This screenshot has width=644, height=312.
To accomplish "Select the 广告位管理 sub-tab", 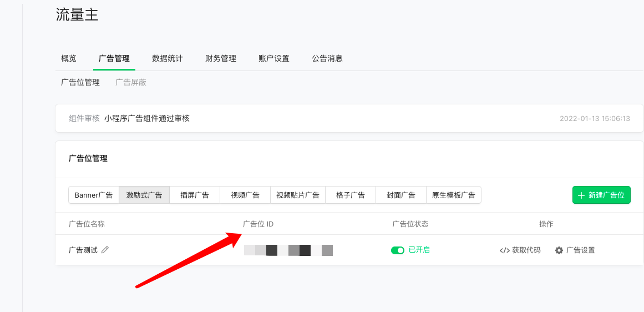I will 80,82.
